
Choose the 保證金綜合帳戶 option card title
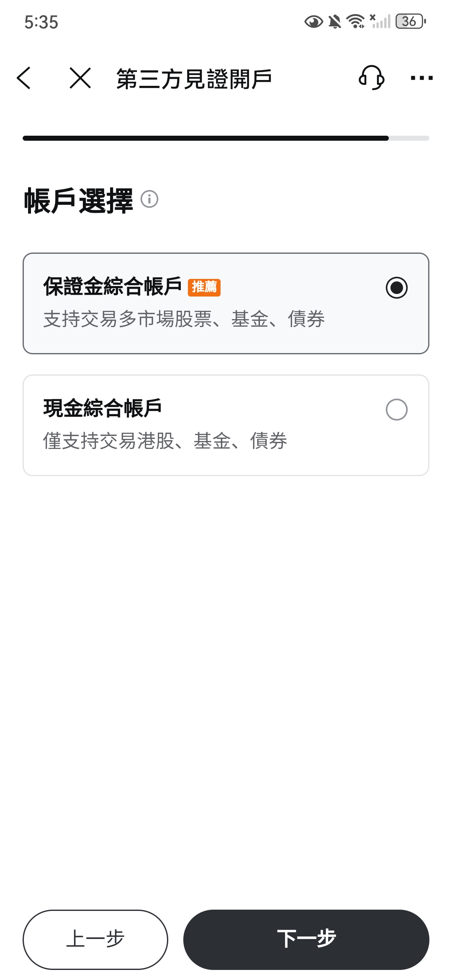pos(112,286)
